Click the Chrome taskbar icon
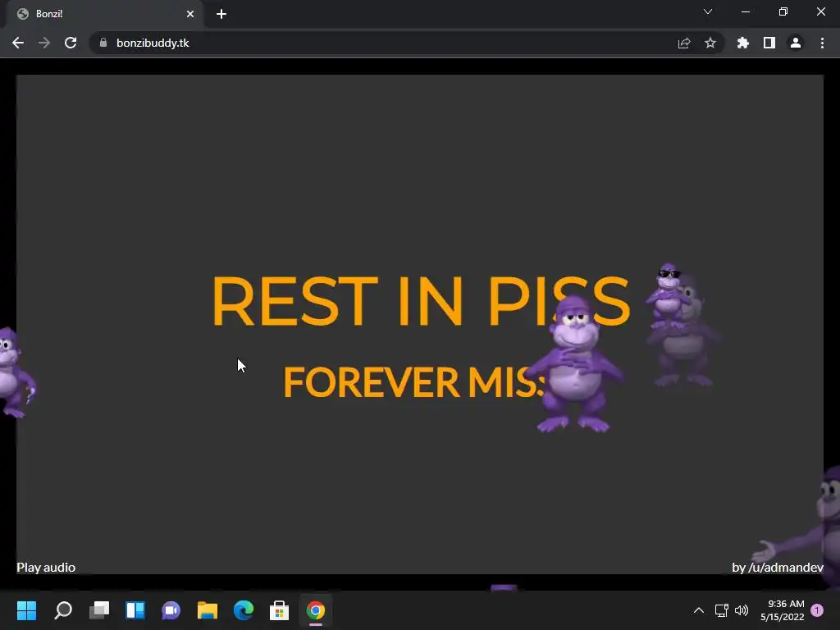 [316, 610]
